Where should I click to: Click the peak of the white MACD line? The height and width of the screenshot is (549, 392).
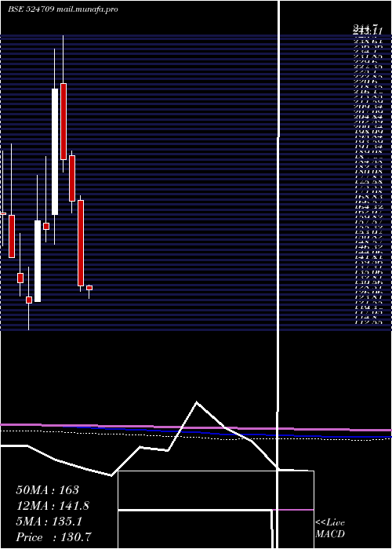coord(197,402)
